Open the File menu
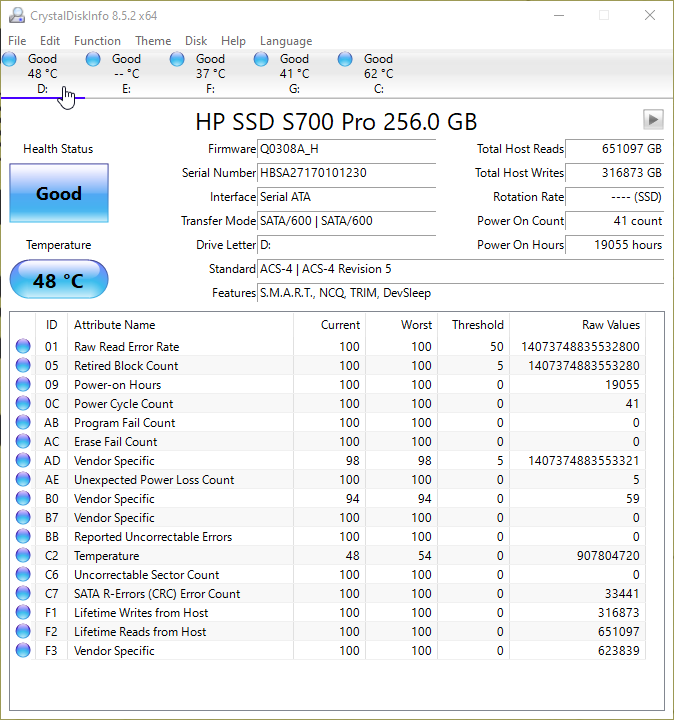Screen dimensions: 674x720 point(17,41)
